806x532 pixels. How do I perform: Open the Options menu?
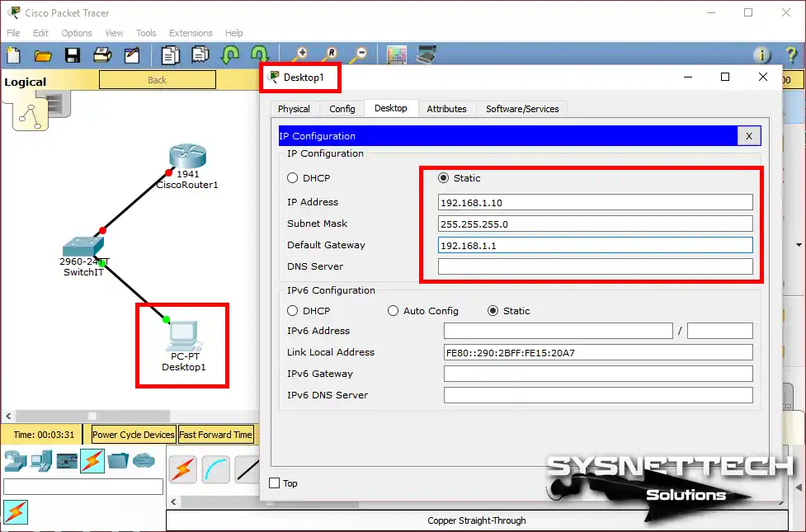coord(76,33)
